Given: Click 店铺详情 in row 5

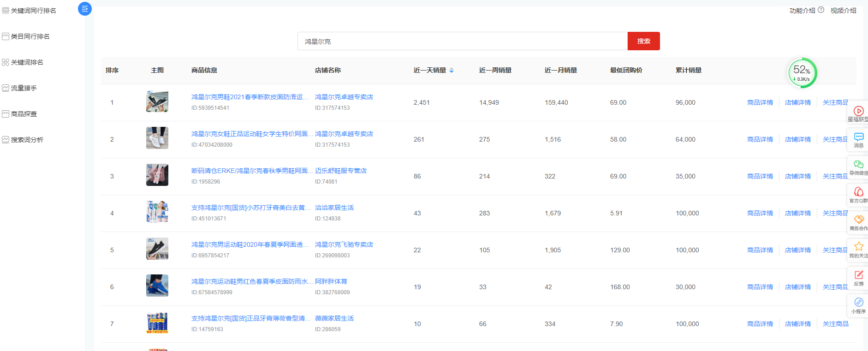Looking at the screenshot, I should point(798,250).
